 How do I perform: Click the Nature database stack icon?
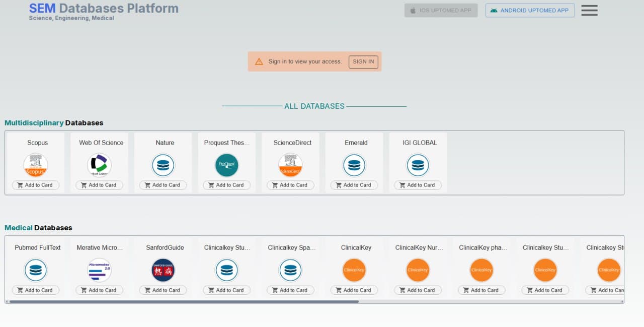(163, 165)
